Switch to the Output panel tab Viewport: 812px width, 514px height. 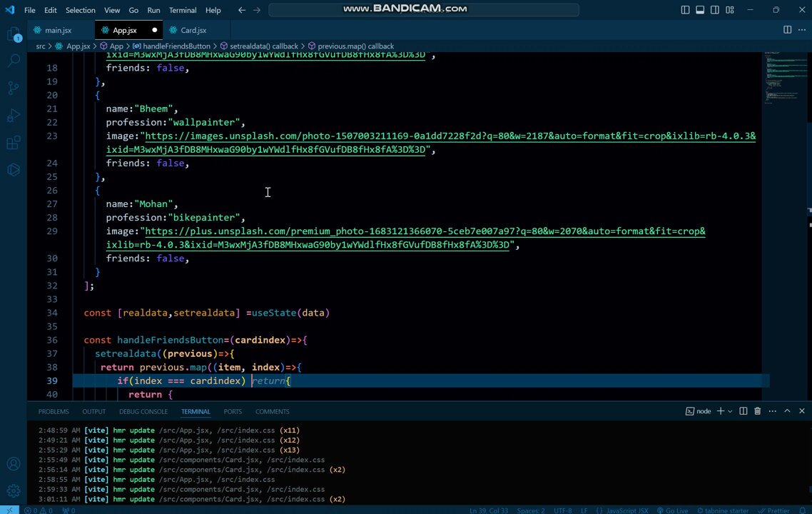[93, 411]
